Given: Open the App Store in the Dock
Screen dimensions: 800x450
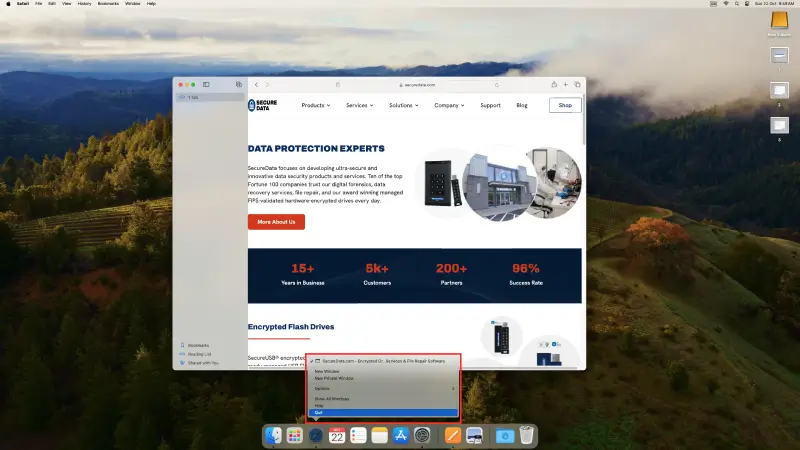Looking at the screenshot, I should [x=401, y=436].
